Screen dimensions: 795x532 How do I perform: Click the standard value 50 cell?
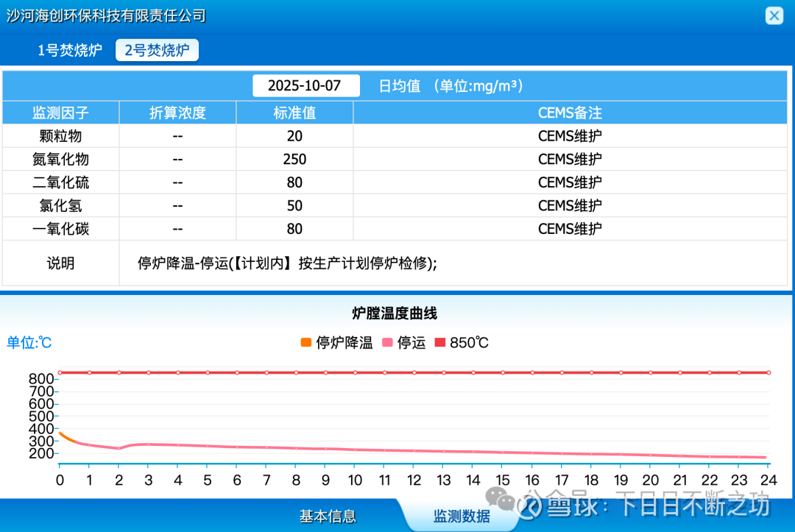click(x=294, y=206)
